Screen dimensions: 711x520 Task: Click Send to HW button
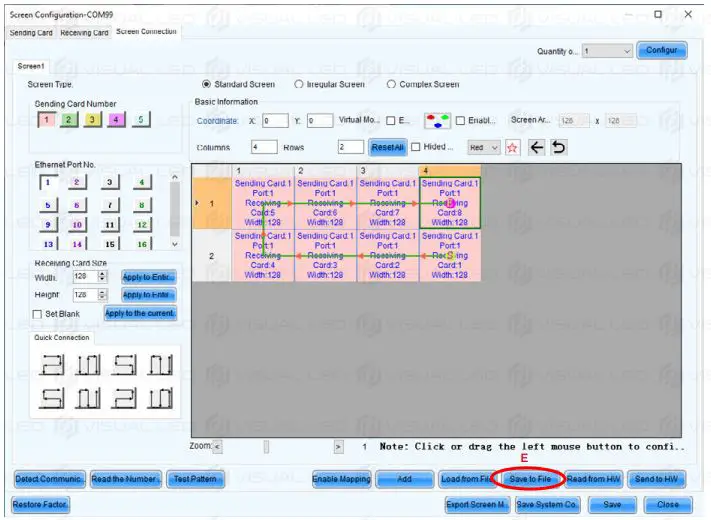[656, 479]
